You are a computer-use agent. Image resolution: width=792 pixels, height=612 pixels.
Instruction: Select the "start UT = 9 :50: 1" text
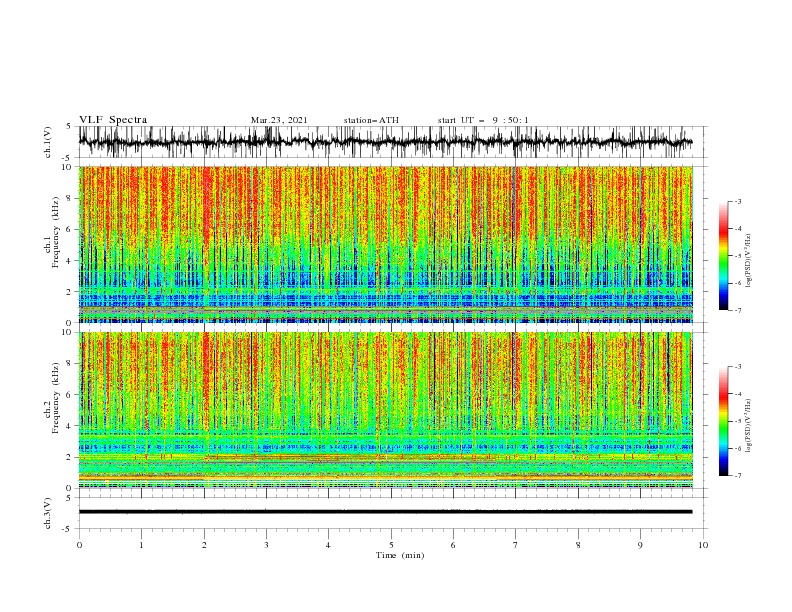[x=483, y=120]
